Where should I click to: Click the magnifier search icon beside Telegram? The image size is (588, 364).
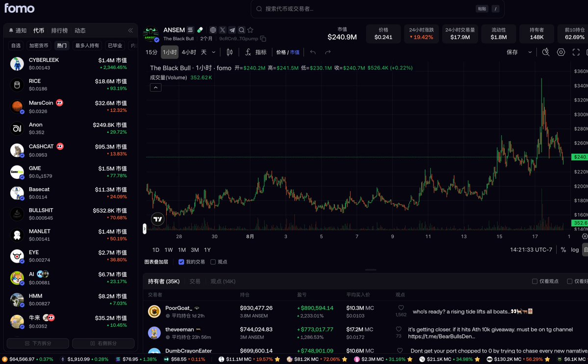(x=241, y=30)
